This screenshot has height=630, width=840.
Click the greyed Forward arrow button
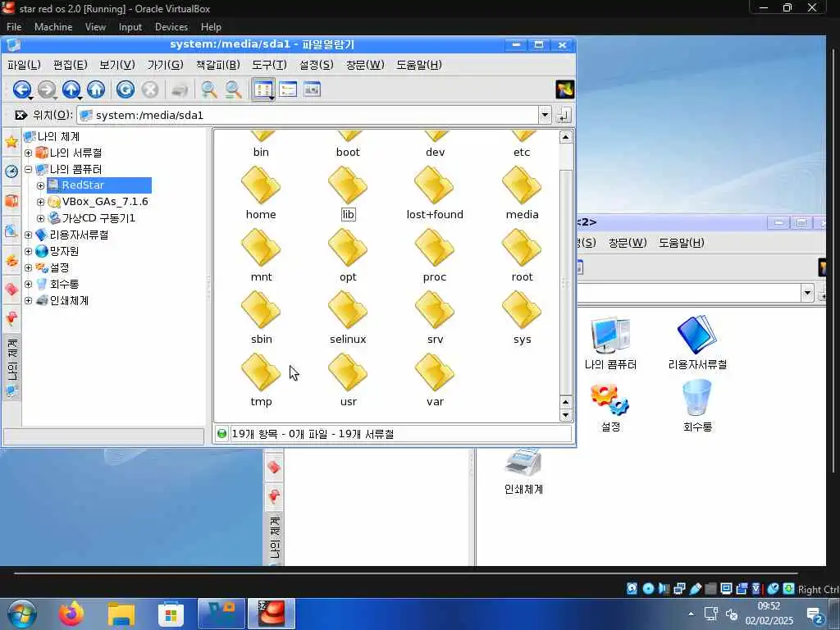47,89
